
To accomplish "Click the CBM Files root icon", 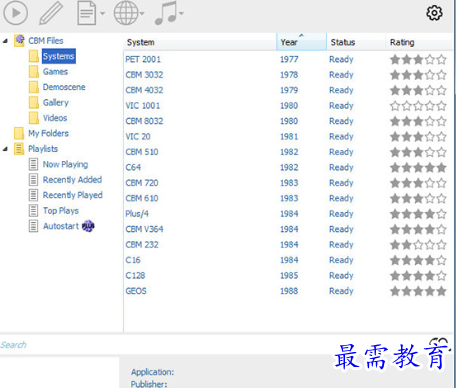I will 20,41.
